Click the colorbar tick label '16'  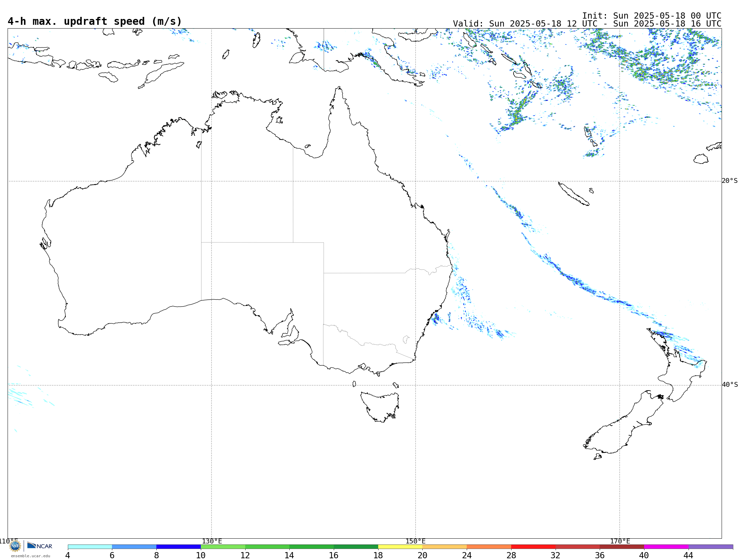tap(334, 556)
